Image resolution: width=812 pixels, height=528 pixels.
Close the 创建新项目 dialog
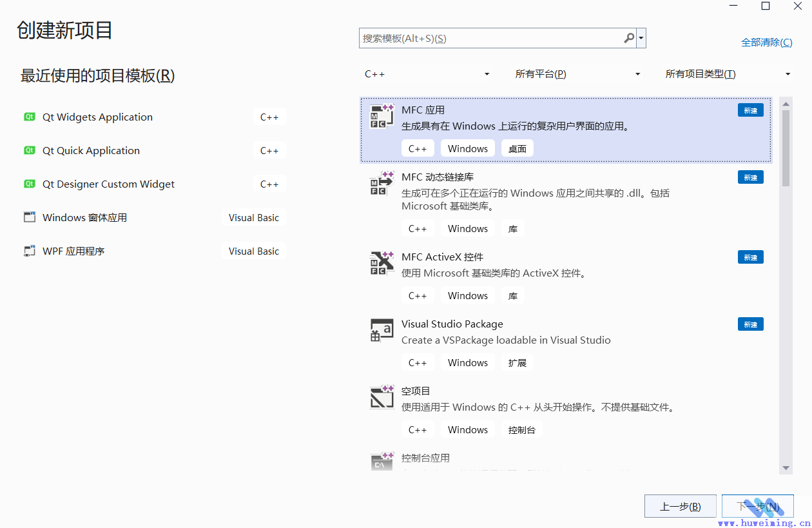(797, 6)
